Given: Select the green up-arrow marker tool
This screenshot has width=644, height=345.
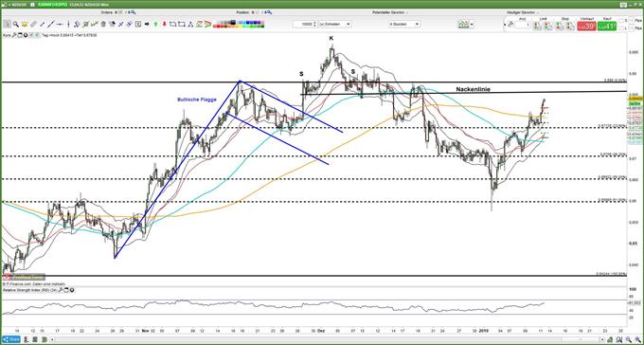Looking at the screenshot, I should pos(155,25).
